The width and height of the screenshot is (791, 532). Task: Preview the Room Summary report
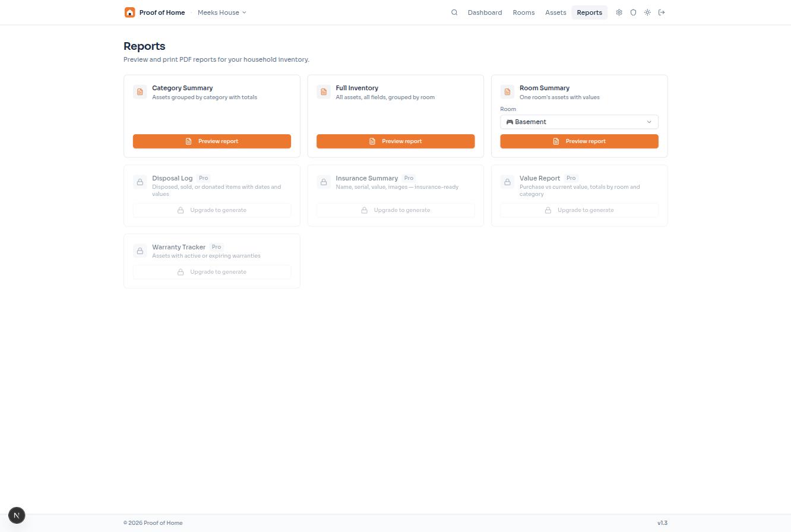pos(579,141)
